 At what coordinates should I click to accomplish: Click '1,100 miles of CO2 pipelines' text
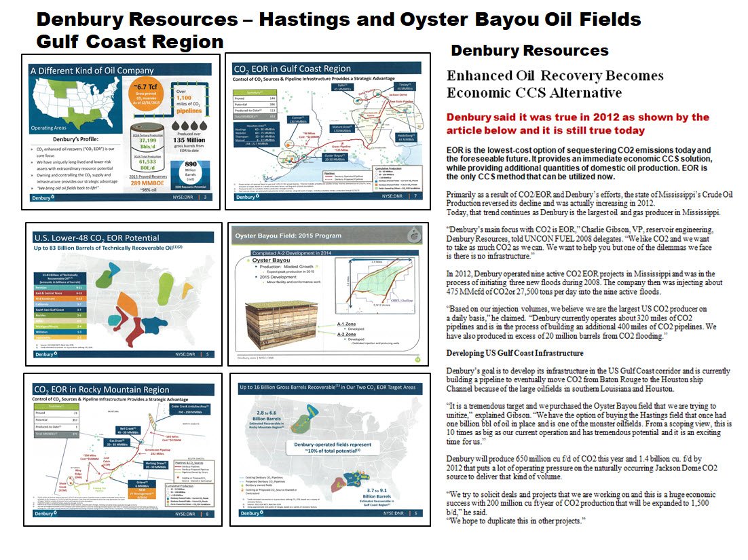click(x=189, y=101)
